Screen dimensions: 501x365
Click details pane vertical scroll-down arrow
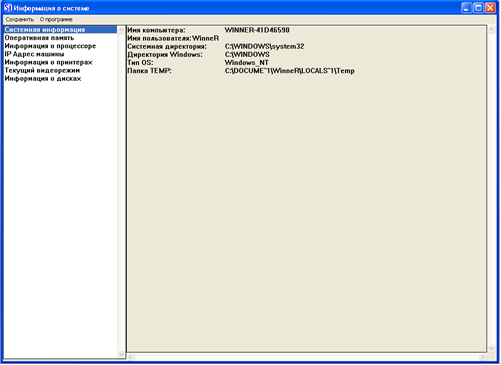[491, 348]
